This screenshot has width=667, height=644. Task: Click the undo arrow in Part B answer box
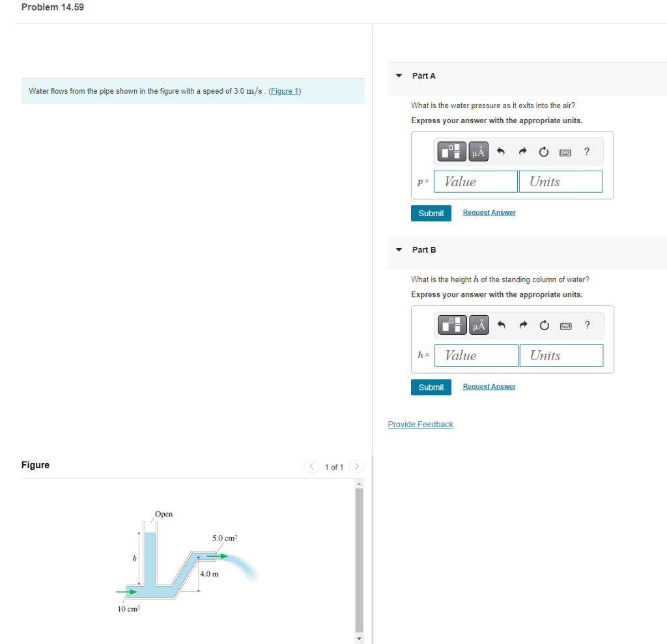(500, 325)
